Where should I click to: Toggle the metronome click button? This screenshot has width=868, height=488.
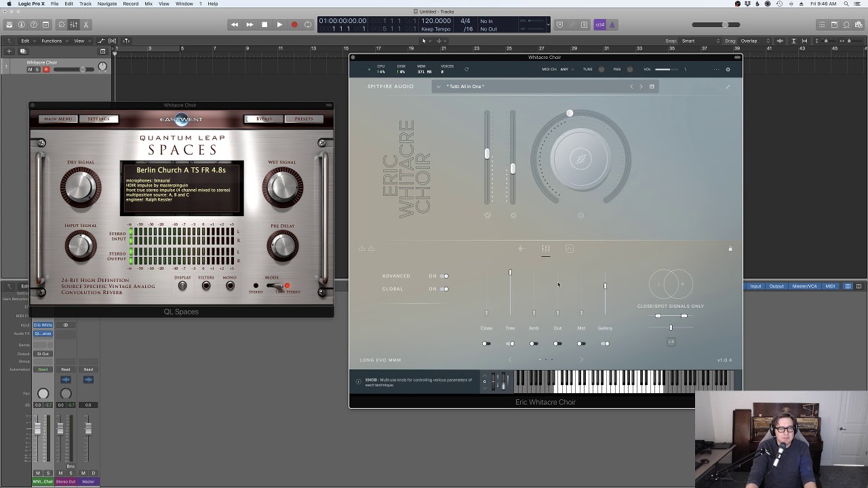[612, 25]
